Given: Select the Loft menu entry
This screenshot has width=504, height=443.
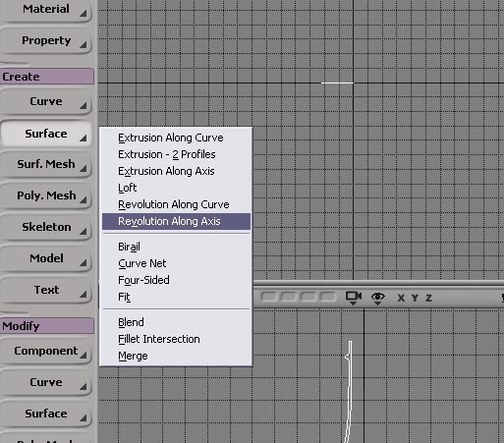Looking at the screenshot, I should tap(176, 188).
